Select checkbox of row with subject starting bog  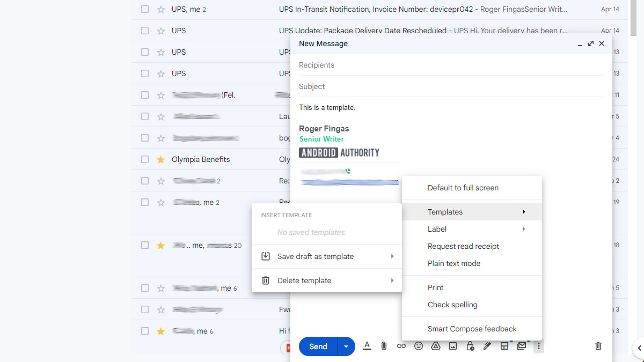145,138
